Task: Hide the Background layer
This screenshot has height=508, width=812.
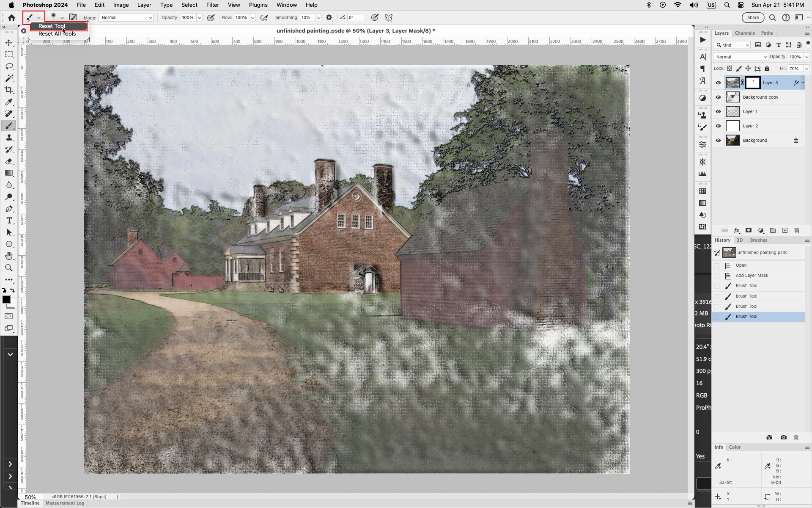Action: click(x=718, y=141)
